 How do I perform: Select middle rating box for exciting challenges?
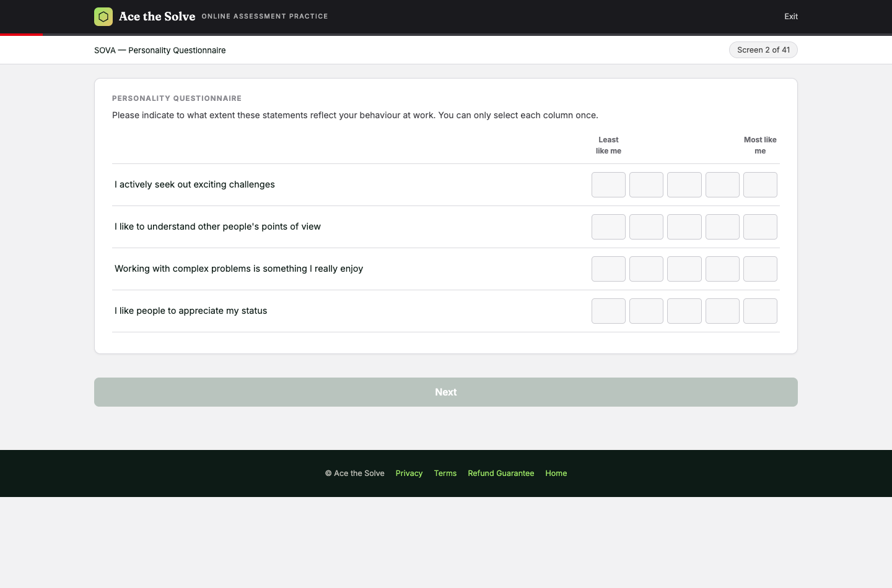click(684, 184)
